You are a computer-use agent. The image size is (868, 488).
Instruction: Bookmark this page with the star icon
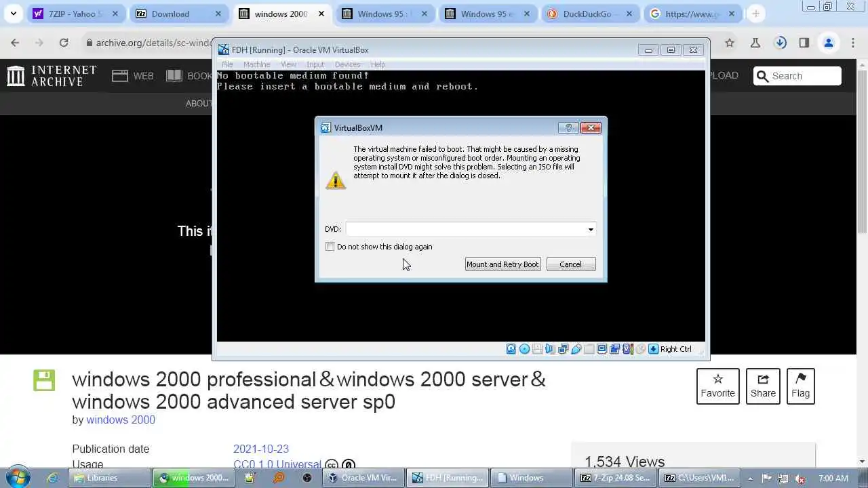click(x=730, y=43)
